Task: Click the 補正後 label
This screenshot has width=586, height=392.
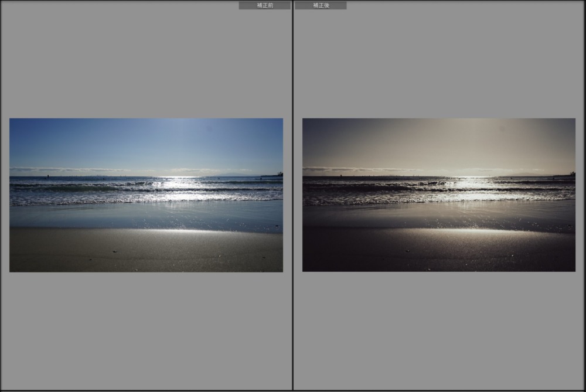Action: (x=321, y=5)
